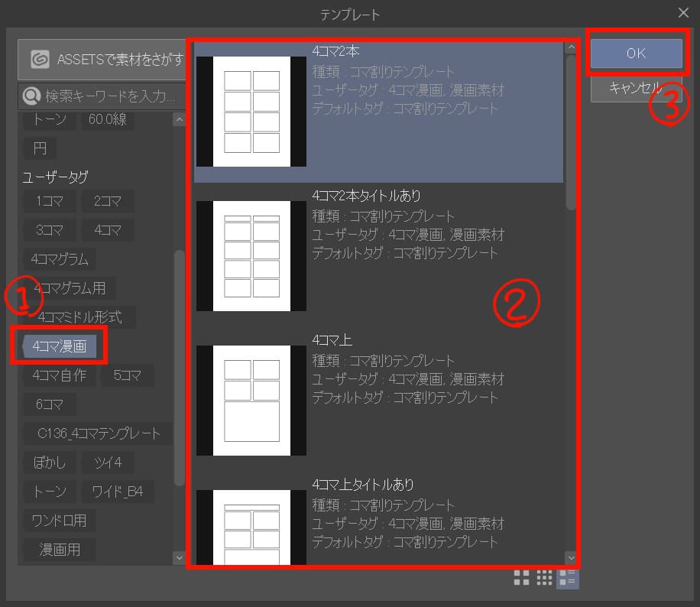The width and height of the screenshot is (700, 607).
Task: Confirm with the OK button
Action: (636, 54)
